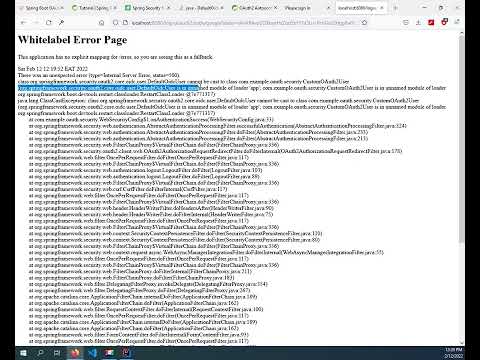Open Windows taskbar search icon
The height and width of the screenshot is (360, 480).
point(41,353)
